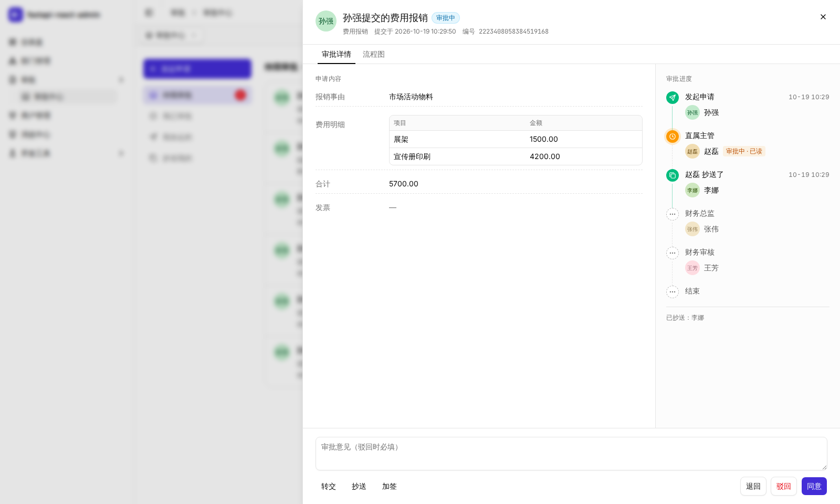
Task: Click the green 抄送了 copy step icon
Action: coord(673,175)
